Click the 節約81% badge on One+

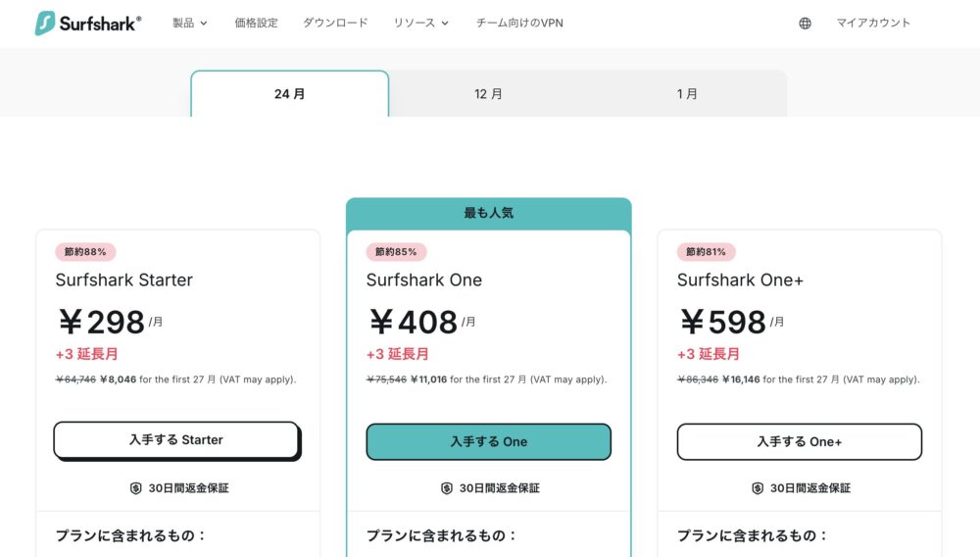706,252
